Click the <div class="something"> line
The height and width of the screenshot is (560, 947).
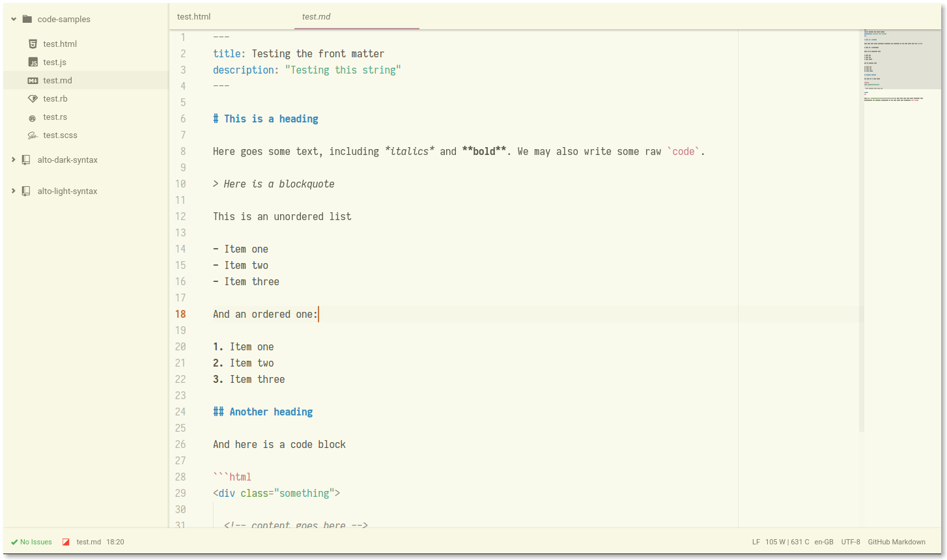(x=277, y=493)
